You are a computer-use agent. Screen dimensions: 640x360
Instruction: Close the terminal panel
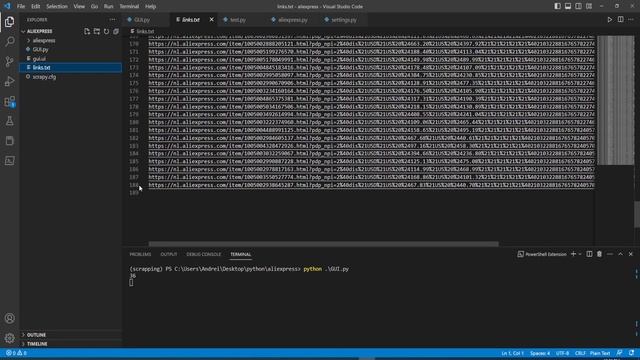point(631,254)
